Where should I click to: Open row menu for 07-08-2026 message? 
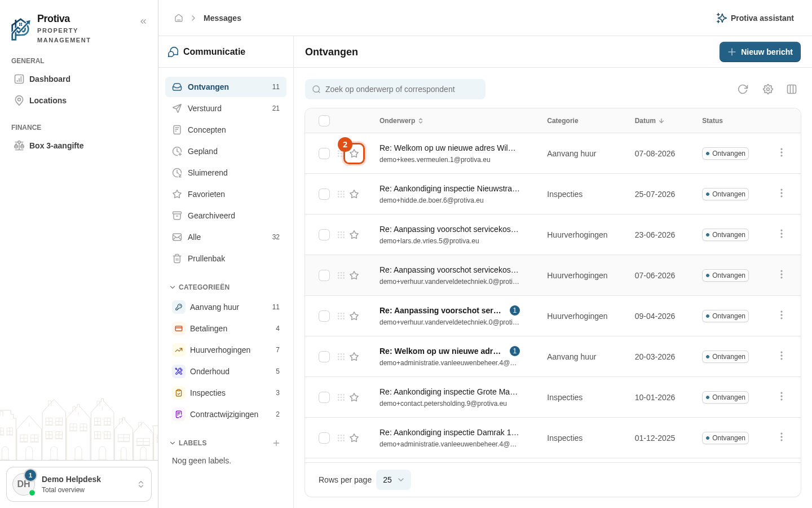pyautogui.click(x=782, y=152)
